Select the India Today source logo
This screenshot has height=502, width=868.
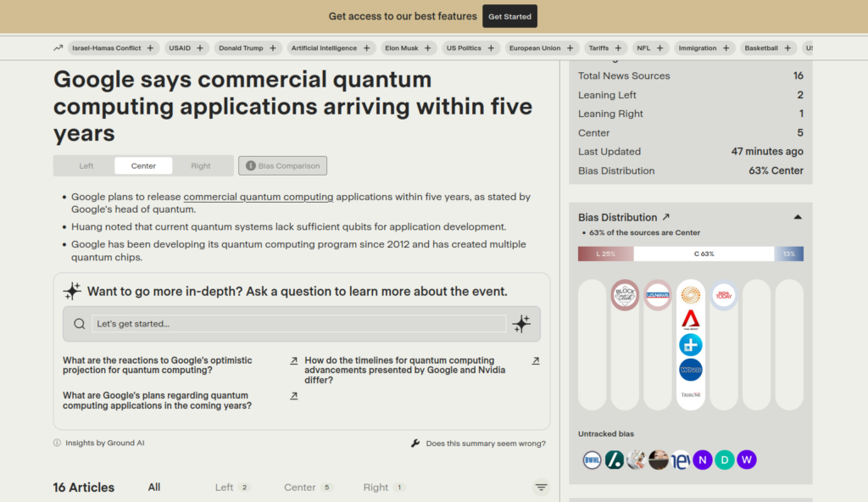pyautogui.click(x=724, y=296)
